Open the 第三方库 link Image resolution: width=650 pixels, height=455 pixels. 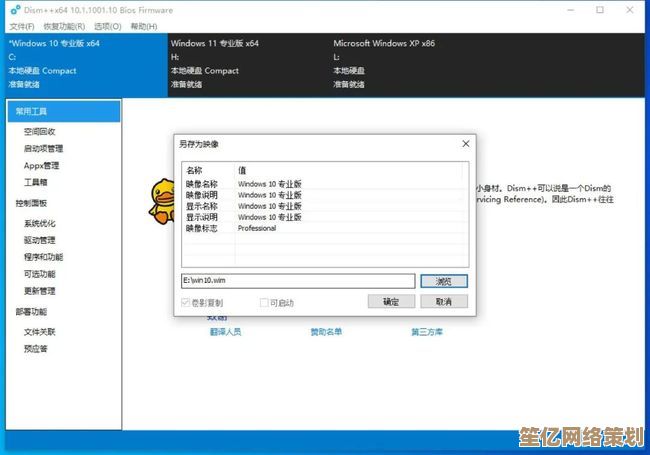(427, 332)
